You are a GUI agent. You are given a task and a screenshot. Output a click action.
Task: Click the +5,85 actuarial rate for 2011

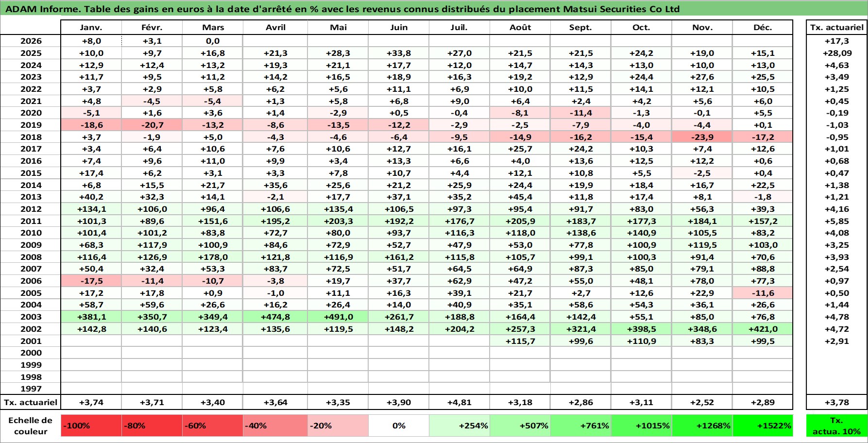tap(836, 221)
